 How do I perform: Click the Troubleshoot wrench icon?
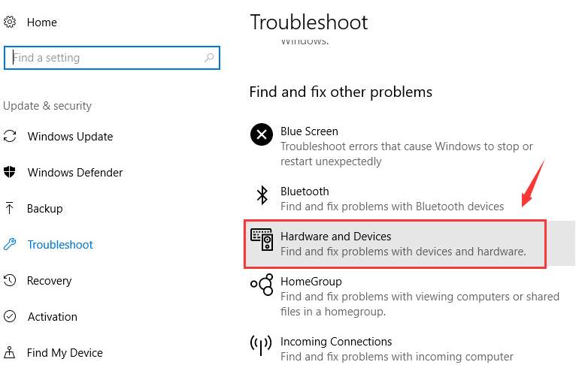9,244
